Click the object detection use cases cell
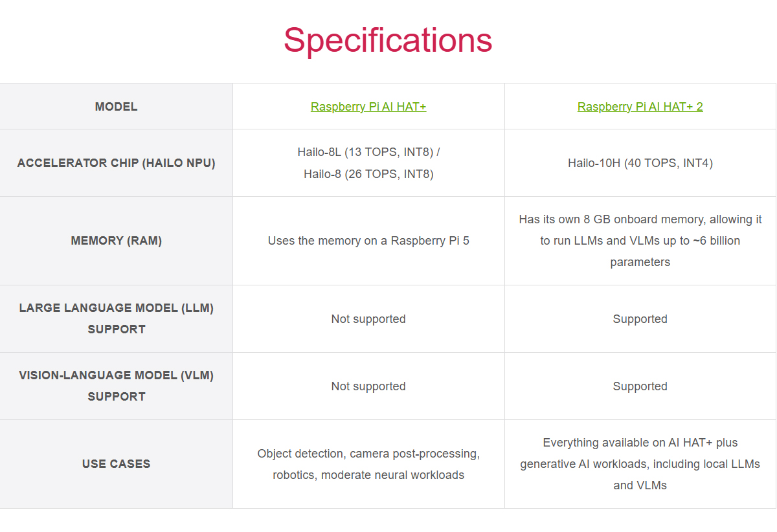777x532 pixels. click(368, 464)
